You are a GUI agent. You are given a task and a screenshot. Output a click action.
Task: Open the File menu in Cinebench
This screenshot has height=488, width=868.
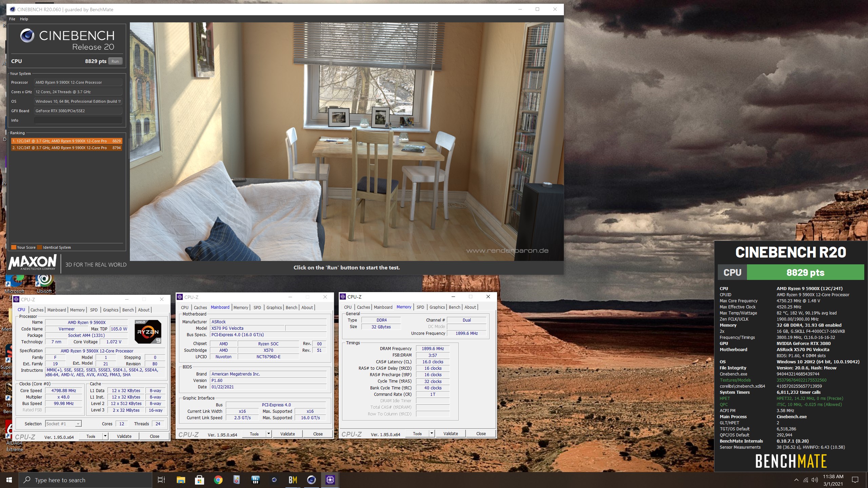coord(12,19)
